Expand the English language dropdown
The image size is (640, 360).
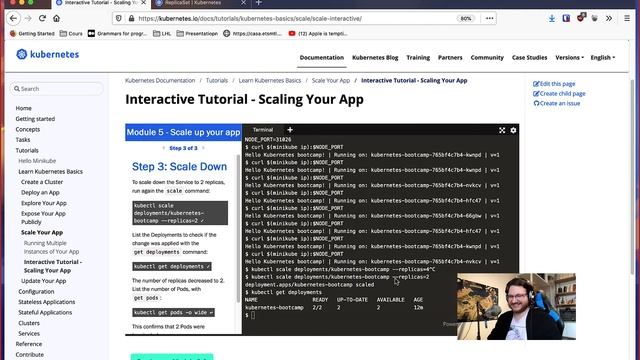tap(602, 58)
